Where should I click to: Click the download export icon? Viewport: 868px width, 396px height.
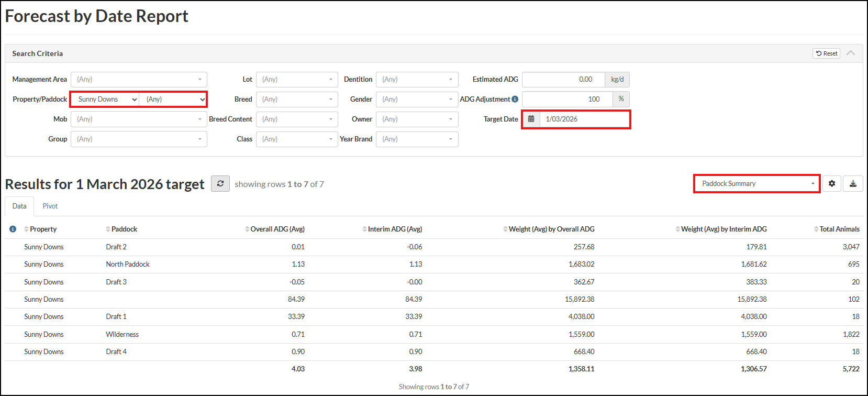point(853,184)
